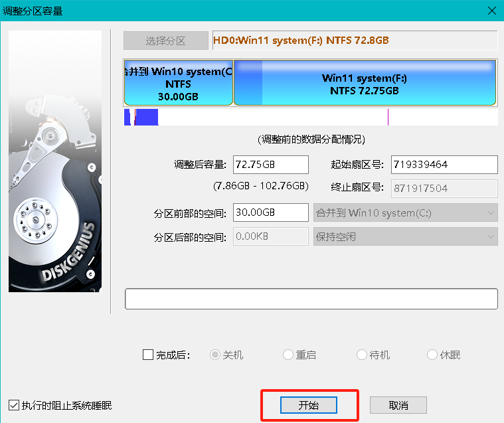
Task: Click the 选择分区 button
Action: coord(166,41)
